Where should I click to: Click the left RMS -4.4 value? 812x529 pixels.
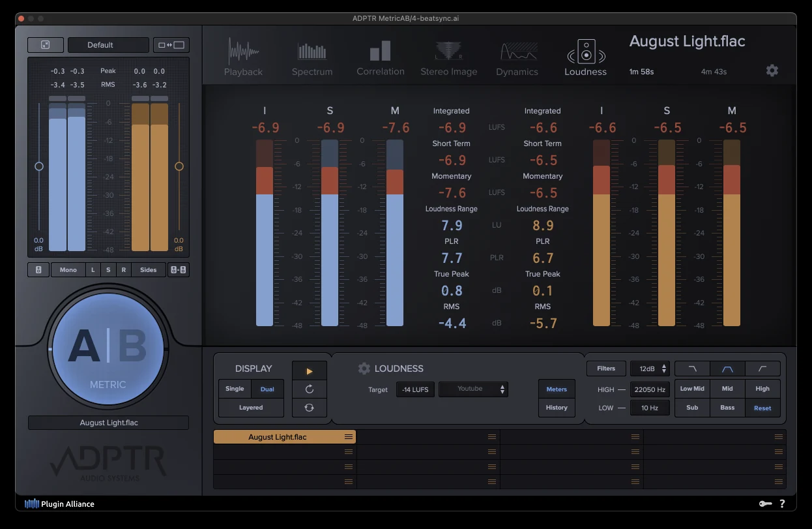pos(452,324)
